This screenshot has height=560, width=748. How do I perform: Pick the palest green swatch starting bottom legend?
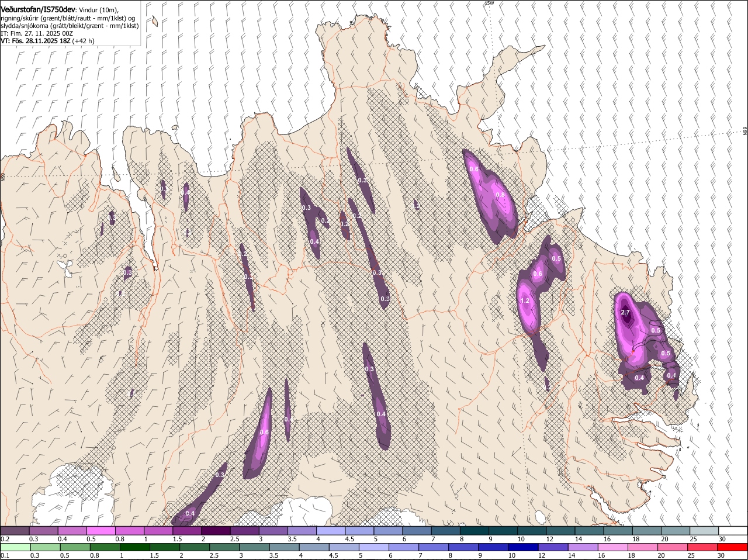point(16,548)
